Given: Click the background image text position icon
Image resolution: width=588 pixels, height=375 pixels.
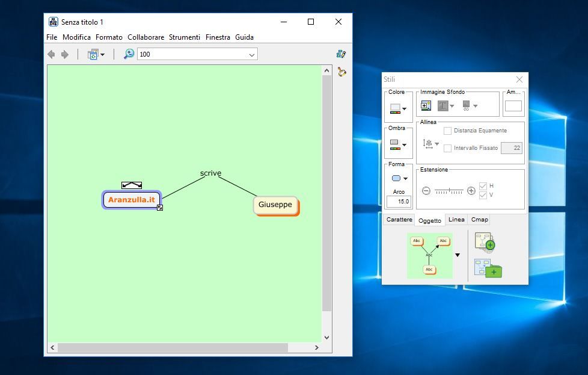Looking at the screenshot, I should pos(443,106).
